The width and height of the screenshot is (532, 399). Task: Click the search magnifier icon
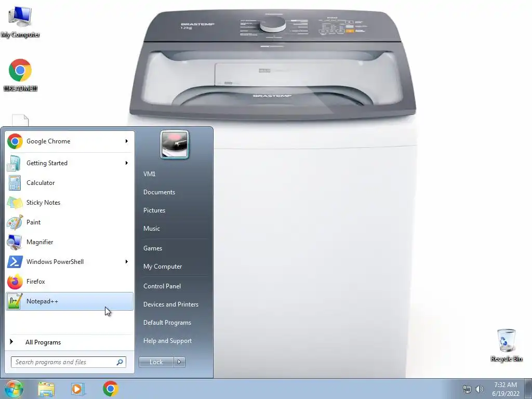click(120, 362)
